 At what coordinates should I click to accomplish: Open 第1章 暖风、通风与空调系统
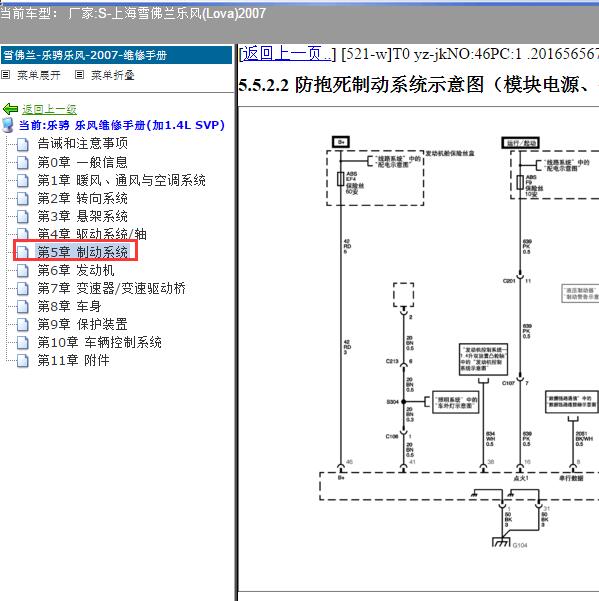[x=121, y=180]
